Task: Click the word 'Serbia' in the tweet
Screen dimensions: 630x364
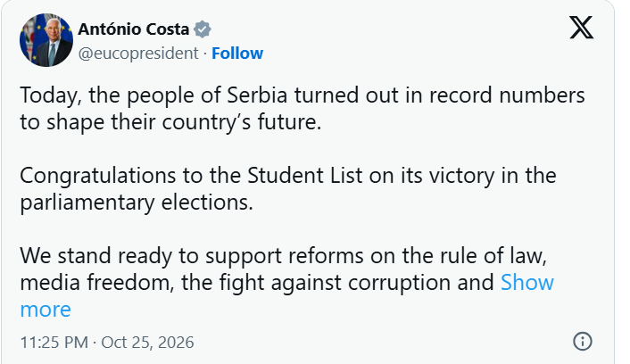Action: (257, 95)
